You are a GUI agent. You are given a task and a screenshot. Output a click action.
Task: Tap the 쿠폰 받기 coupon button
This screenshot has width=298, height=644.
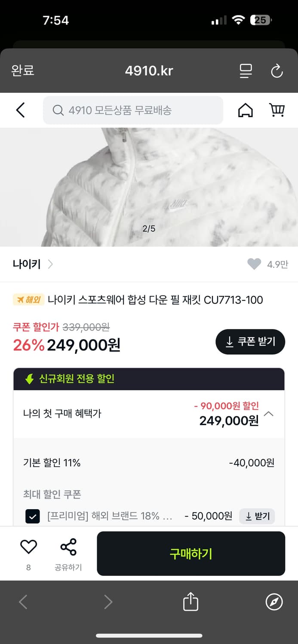(250, 342)
